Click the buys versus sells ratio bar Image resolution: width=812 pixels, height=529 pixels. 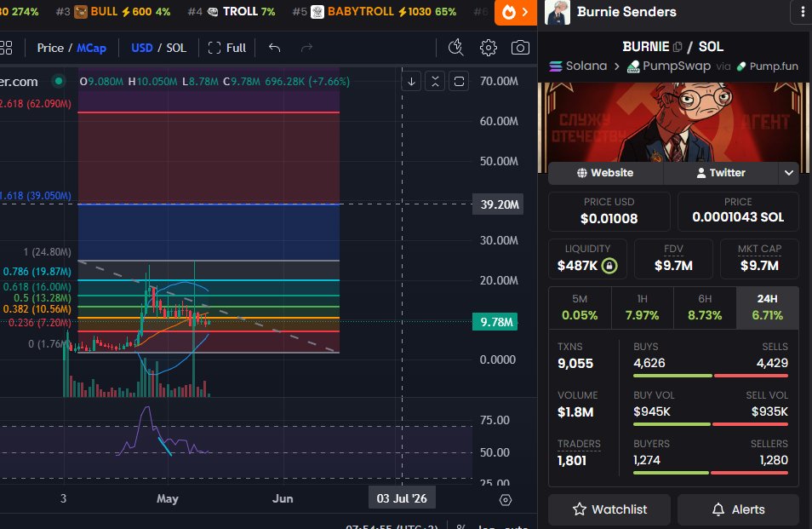(x=711, y=376)
